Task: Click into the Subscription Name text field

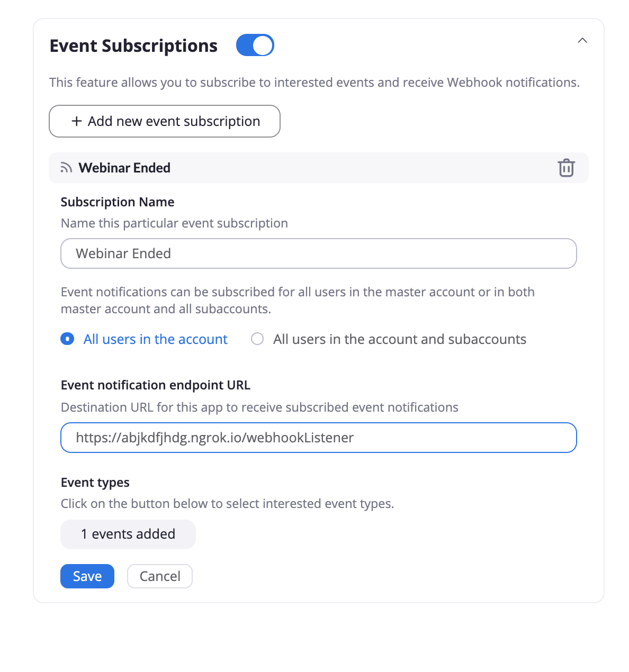Action: point(319,253)
